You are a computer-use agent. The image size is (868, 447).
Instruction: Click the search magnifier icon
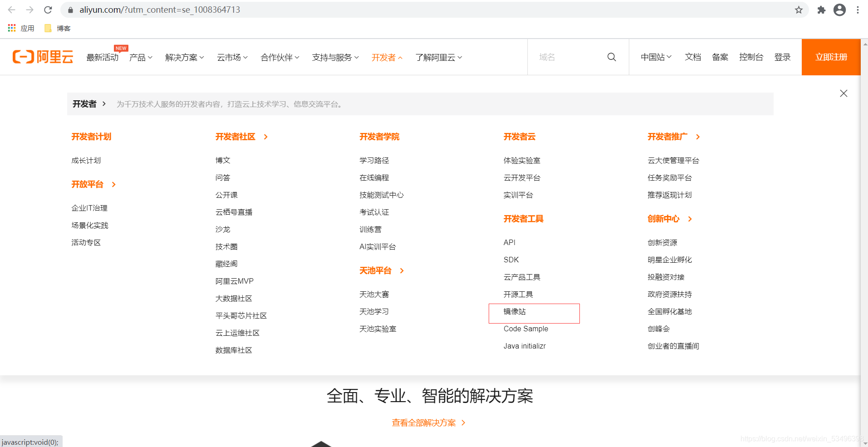tap(611, 57)
